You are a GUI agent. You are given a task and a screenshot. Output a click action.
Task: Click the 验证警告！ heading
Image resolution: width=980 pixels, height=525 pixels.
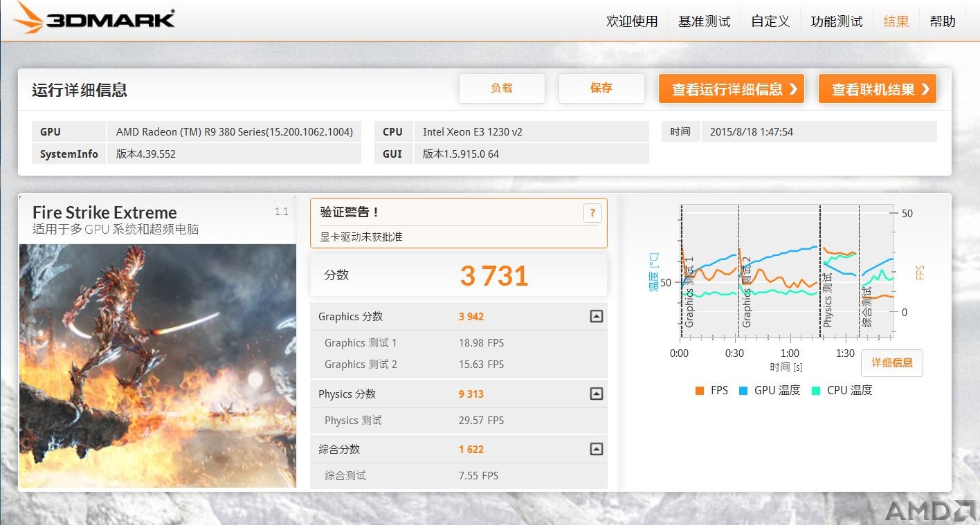350,212
